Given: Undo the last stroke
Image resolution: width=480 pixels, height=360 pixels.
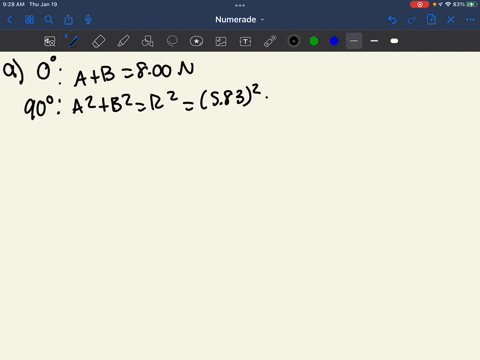Looking at the screenshot, I should pyautogui.click(x=392, y=20).
